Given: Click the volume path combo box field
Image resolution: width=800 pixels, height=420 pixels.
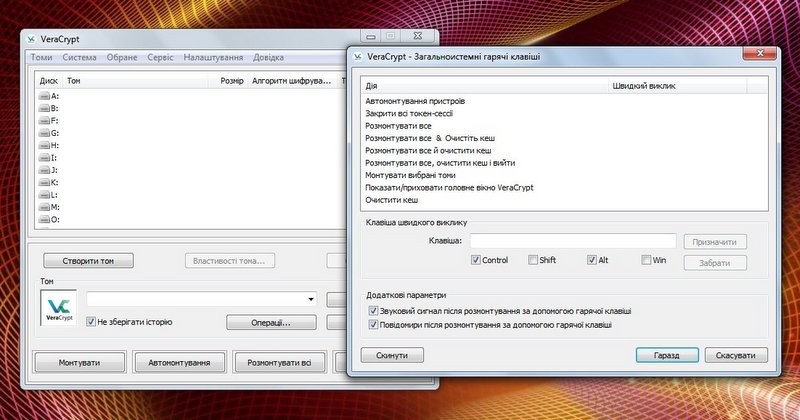Looking at the screenshot, I should 202,299.
